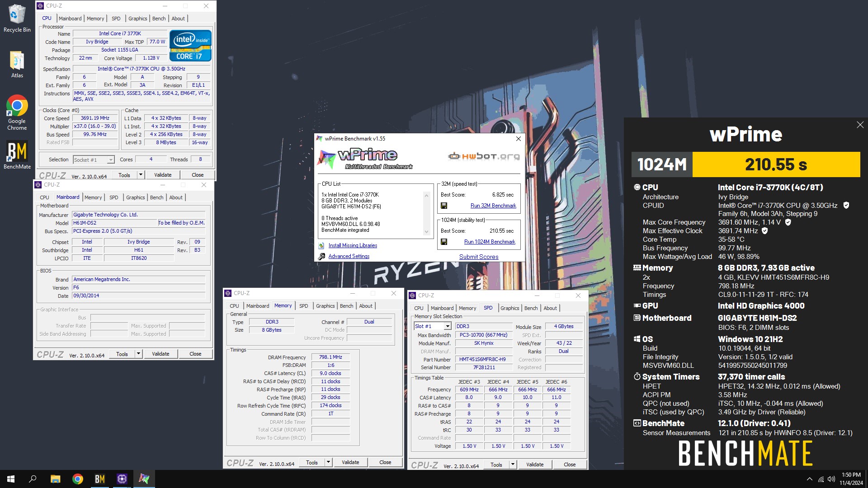Open the Bench tab in the top CPU-Z window
The height and width of the screenshot is (488, 868).
click(x=159, y=19)
